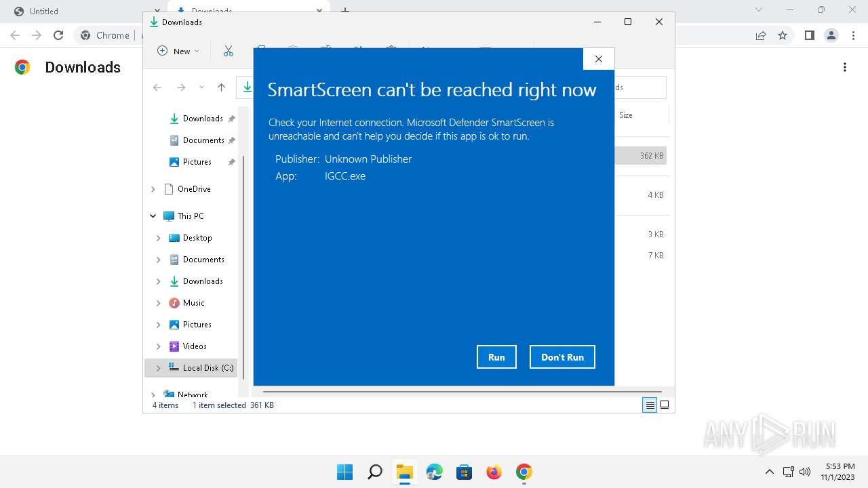Close the SmartScreen dialog with X
The width and height of the screenshot is (868, 488).
coord(599,59)
